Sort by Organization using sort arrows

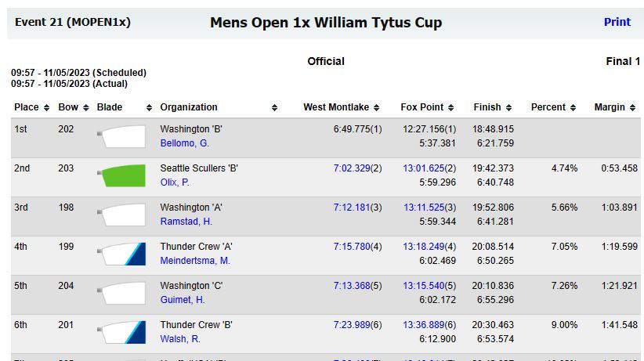274,107
